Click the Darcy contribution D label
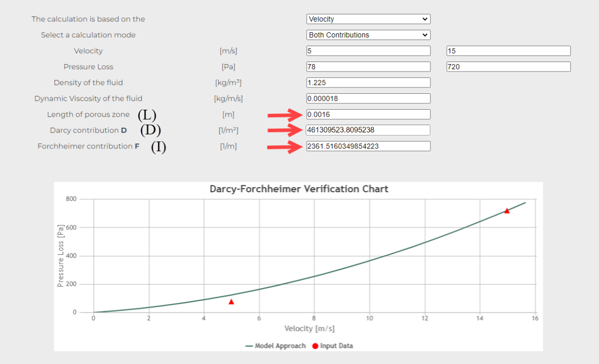The image size is (599, 364). [88, 130]
